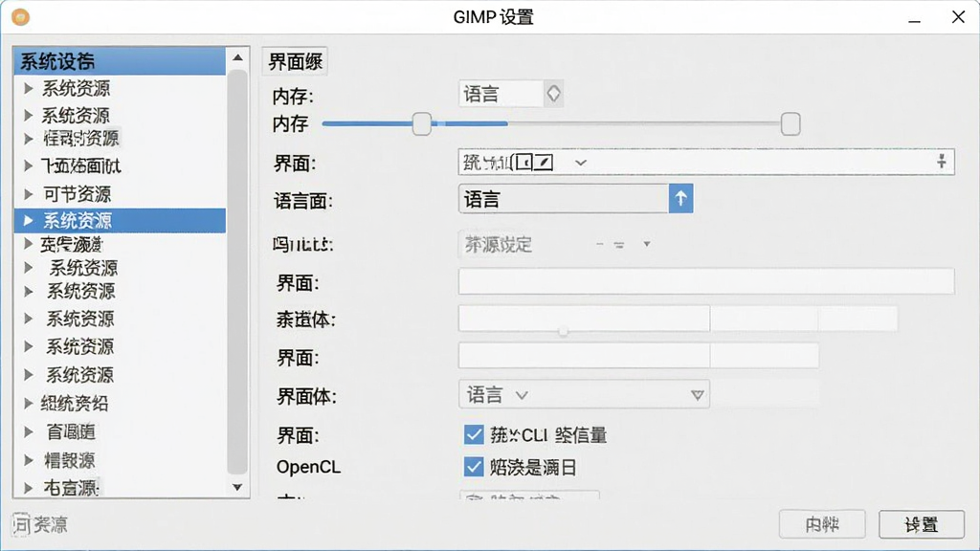Open the 界面 combo box chevron
Screen dimensions: 980x551
tap(581, 163)
